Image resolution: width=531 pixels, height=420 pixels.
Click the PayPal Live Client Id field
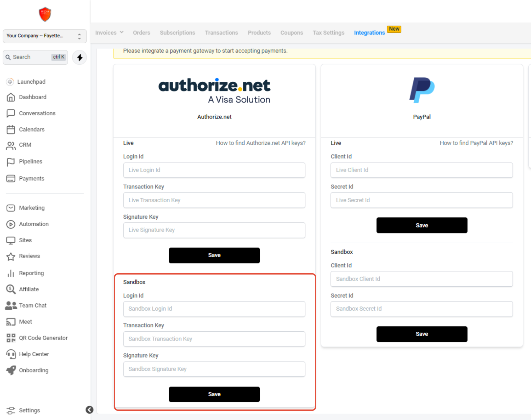422,170
